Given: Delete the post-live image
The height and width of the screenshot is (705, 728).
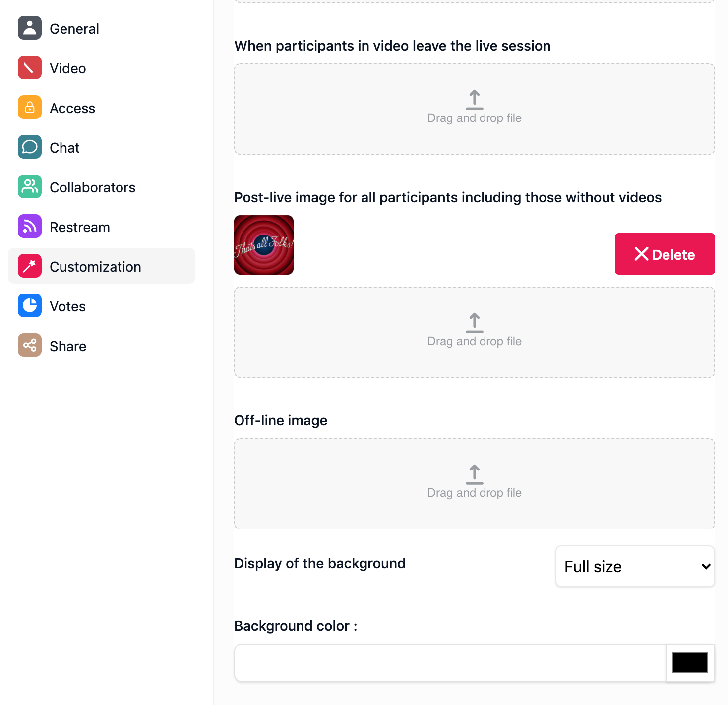Looking at the screenshot, I should click(665, 254).
